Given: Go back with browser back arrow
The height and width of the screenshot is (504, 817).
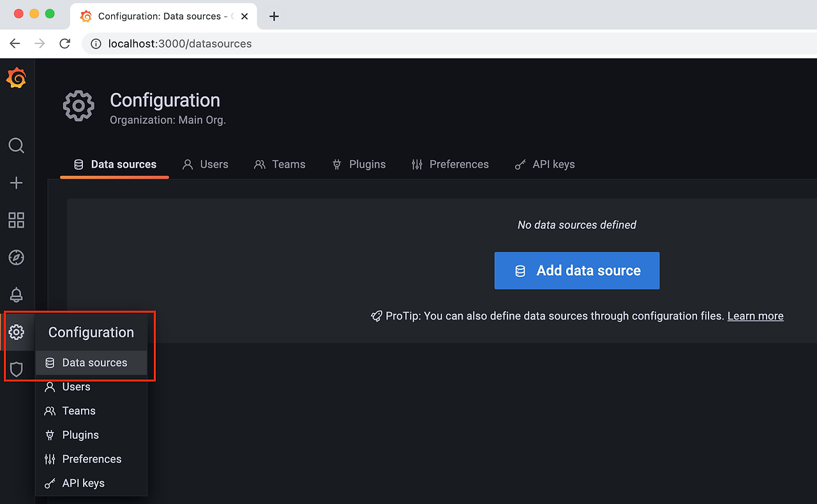Looking at the screenshot, I should (15, 43).
